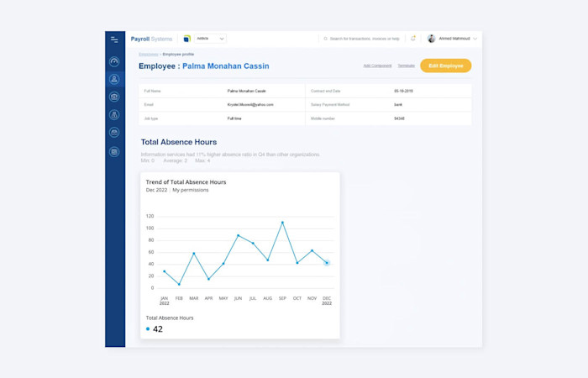The width and height of the screenshot is (588, 378).
Task: Open the Addicta company dropdown
Action: coord(210,39)
